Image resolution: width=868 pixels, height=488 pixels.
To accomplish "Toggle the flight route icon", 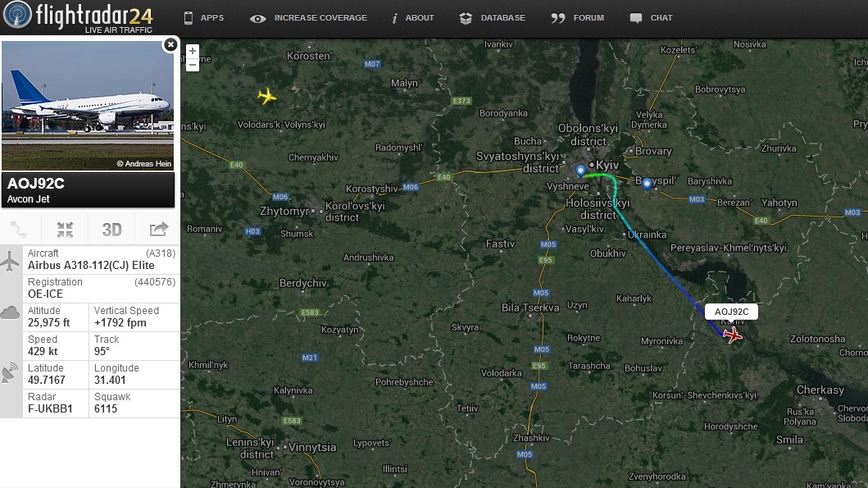I will tap(18, 230).
